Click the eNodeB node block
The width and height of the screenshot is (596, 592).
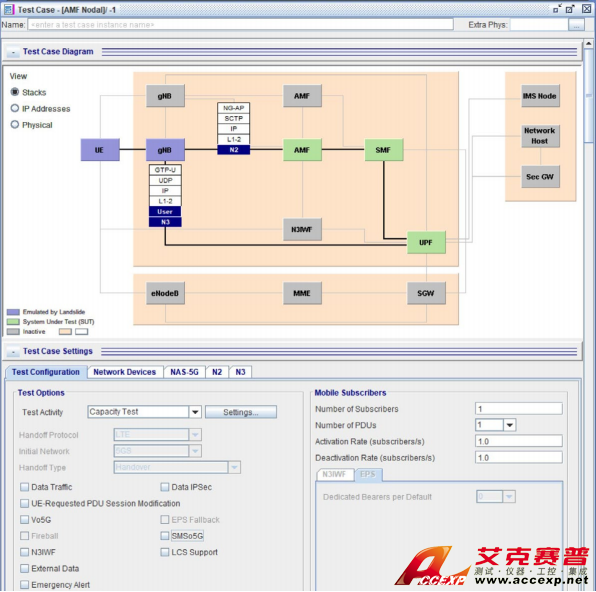pos(165,293)
